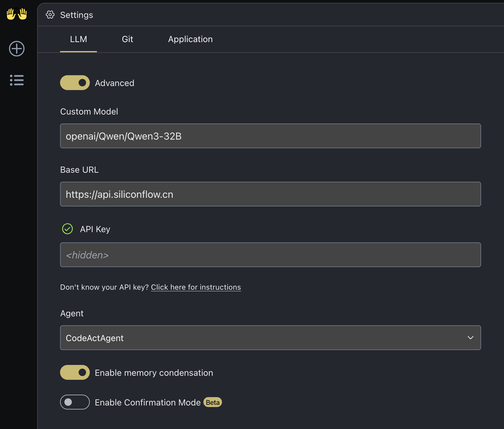Click the Settings gear icon

[50, 15]
